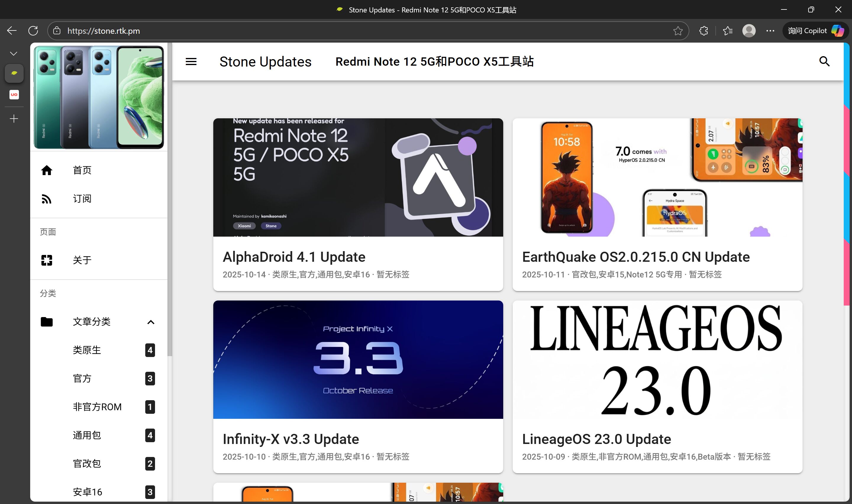This screenshot has width=852, height=504.
Task: Open browser extensions puzzle icon
Action: click(703, 31)
